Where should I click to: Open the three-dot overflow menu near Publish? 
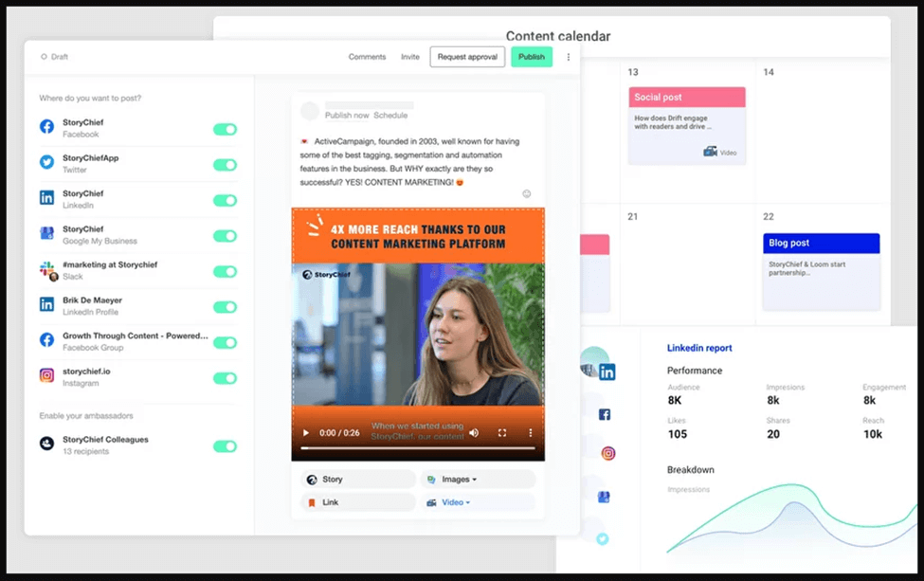click(x=567, y=57)
